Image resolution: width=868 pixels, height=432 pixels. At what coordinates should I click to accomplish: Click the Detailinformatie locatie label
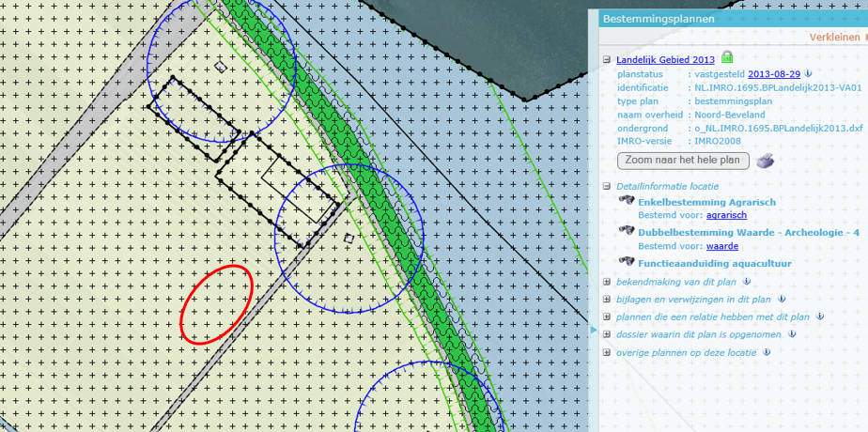668,187
